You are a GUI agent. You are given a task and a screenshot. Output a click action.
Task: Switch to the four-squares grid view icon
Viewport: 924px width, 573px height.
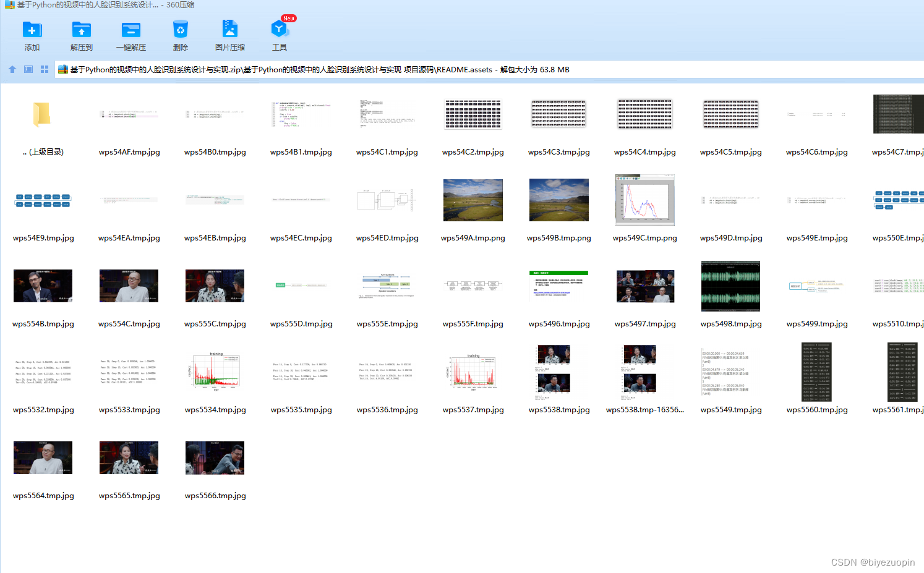tap(45, 70)
